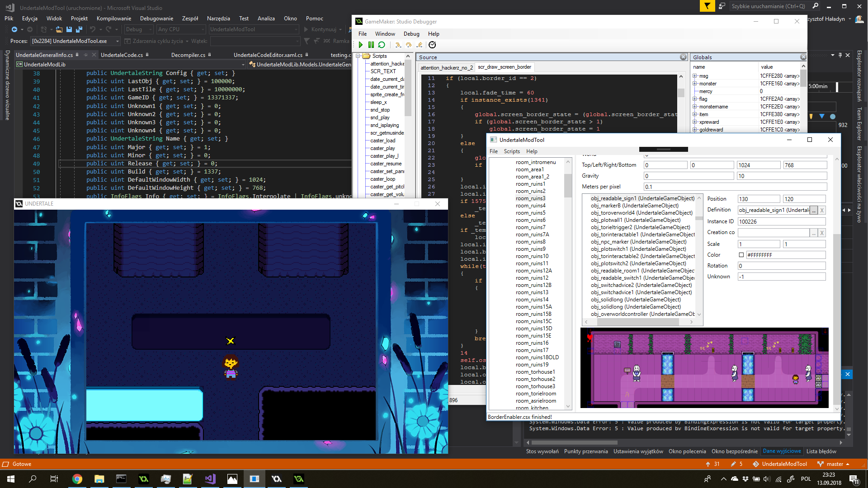Click the Instance ID input field
The width and height of the screenshot is (868, 488).
coord(781,221)
